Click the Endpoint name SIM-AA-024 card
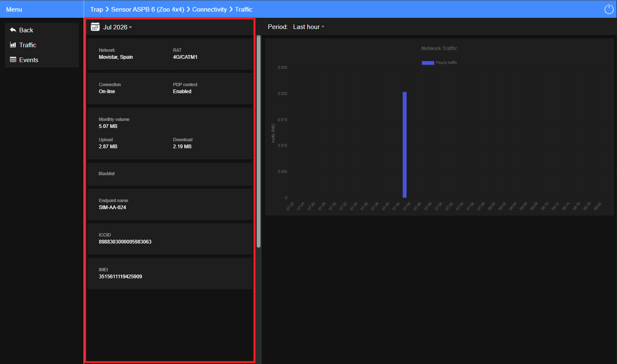Viewport: 617px width, 364px height. (x=170, y=205)
